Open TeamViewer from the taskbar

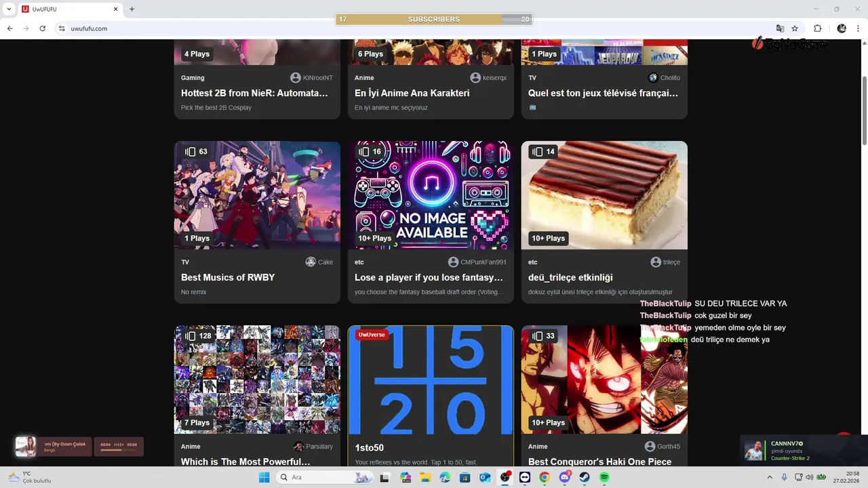pyautogui.click(x=525, y=477)
